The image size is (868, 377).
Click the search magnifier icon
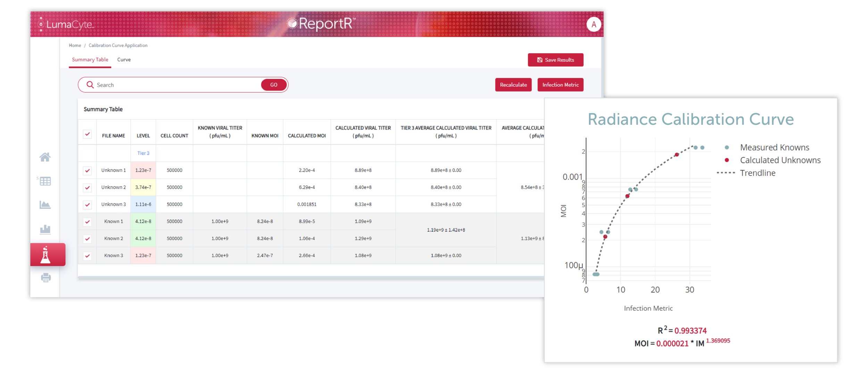point(90,85)
